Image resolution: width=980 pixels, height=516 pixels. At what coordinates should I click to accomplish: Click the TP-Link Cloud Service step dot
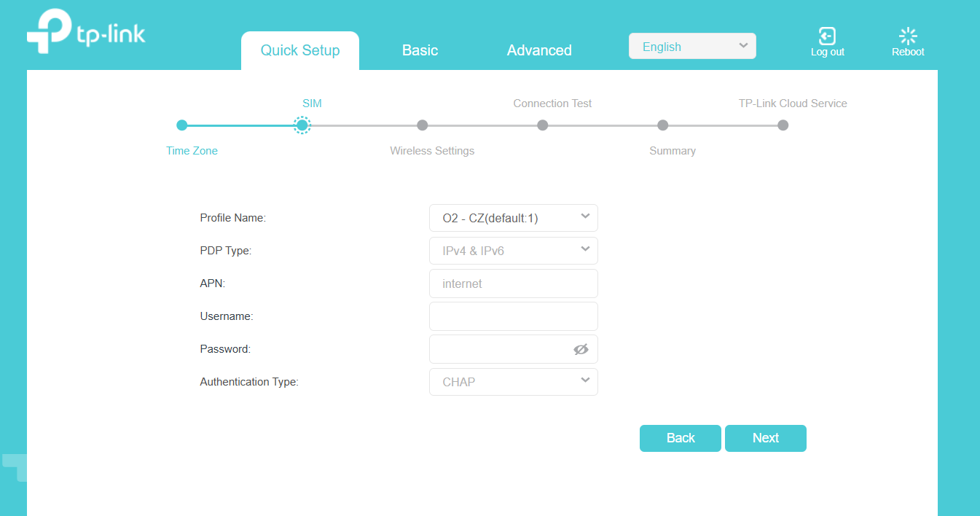click(x=783, y=125)
